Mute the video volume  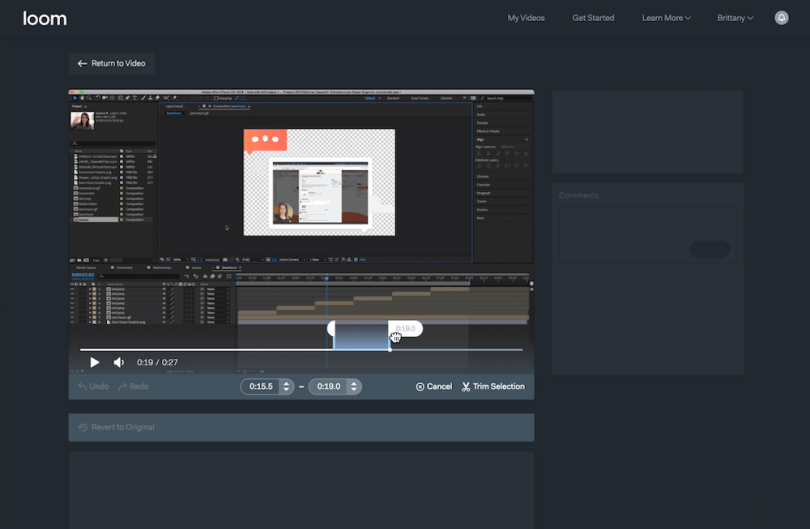[x=119, y=362]
